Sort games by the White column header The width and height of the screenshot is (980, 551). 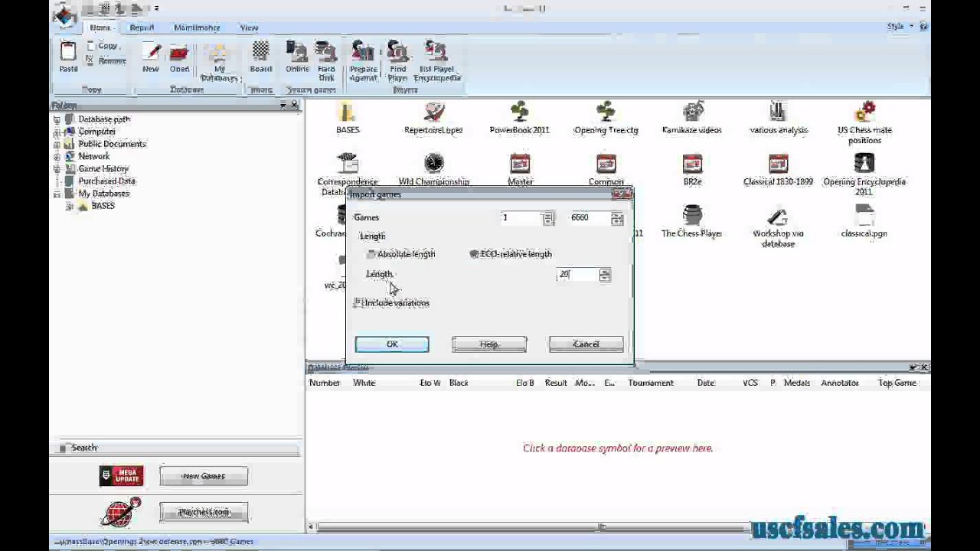click(364, 383)
